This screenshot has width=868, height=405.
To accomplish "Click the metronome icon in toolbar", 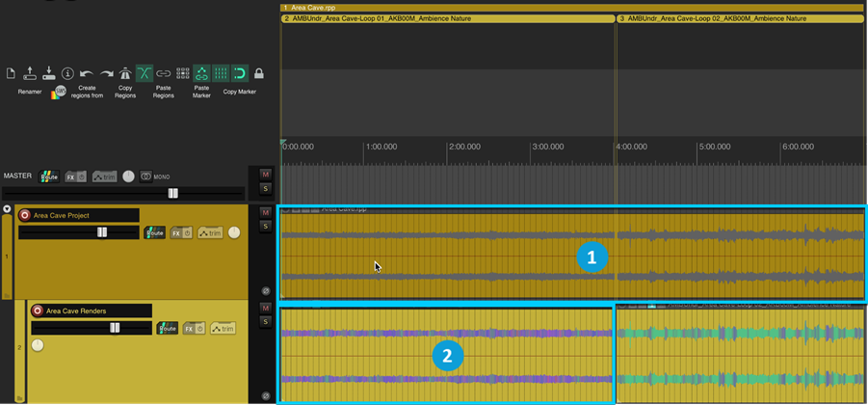I will [125, 73].
